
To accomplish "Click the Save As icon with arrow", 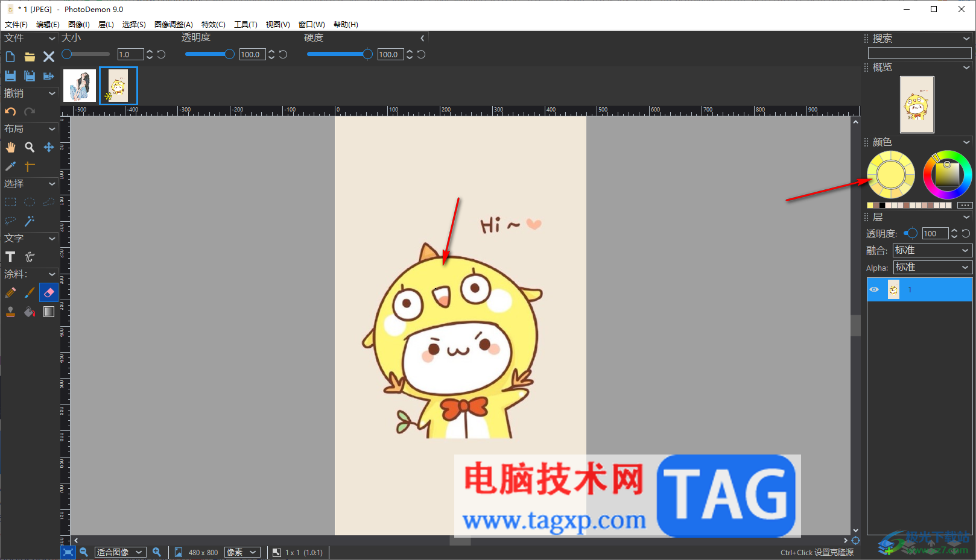I will click(49, 76).
